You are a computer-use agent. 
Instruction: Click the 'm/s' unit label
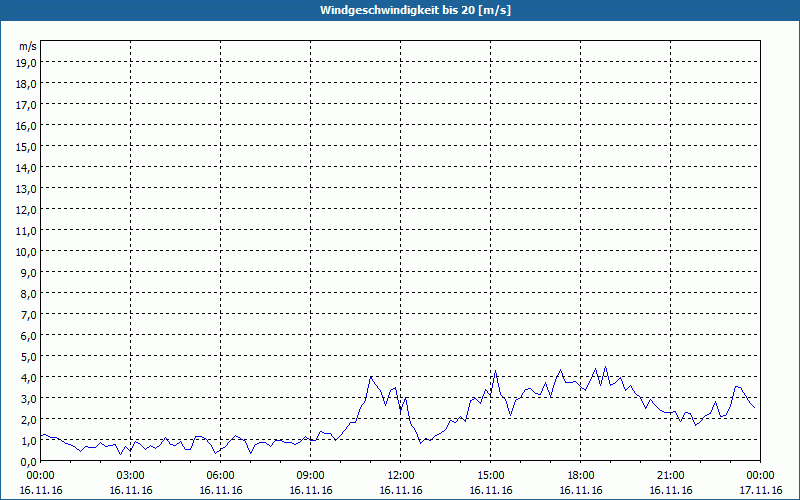pyautogui.click(x=28, y=46)
